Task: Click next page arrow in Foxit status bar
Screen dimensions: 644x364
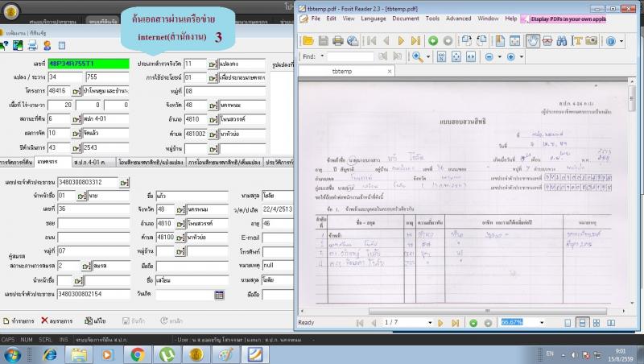Action: [x=440, y=323]
